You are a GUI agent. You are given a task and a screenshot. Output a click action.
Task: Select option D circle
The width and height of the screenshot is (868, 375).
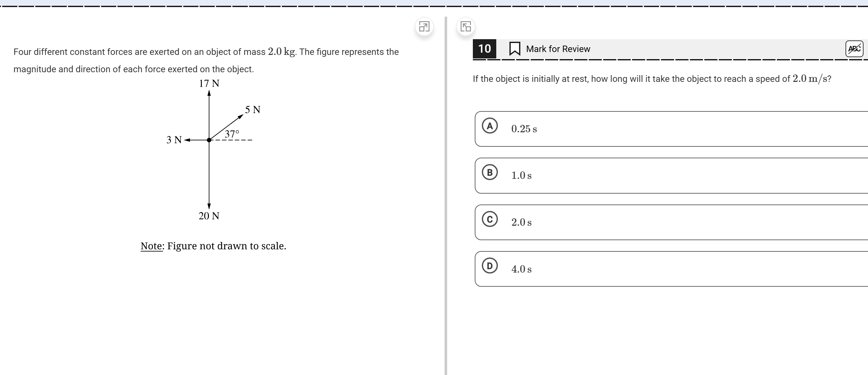coord(490,266)
